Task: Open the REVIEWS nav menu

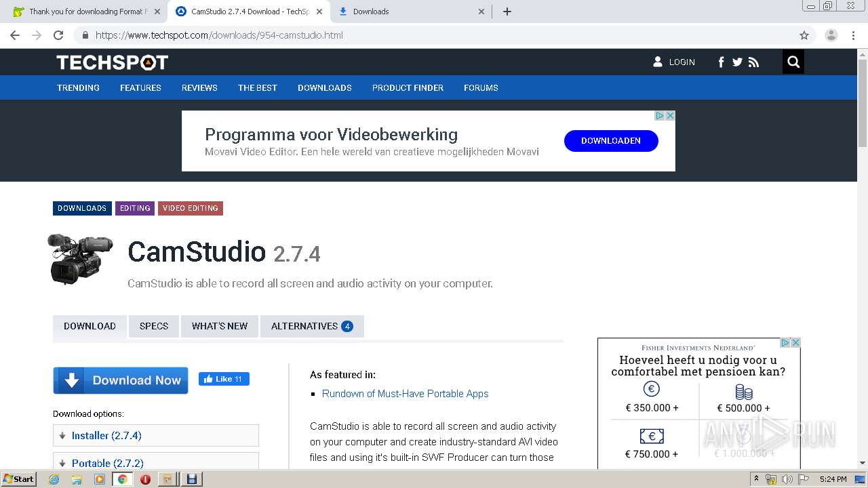Action: point(199,87)
